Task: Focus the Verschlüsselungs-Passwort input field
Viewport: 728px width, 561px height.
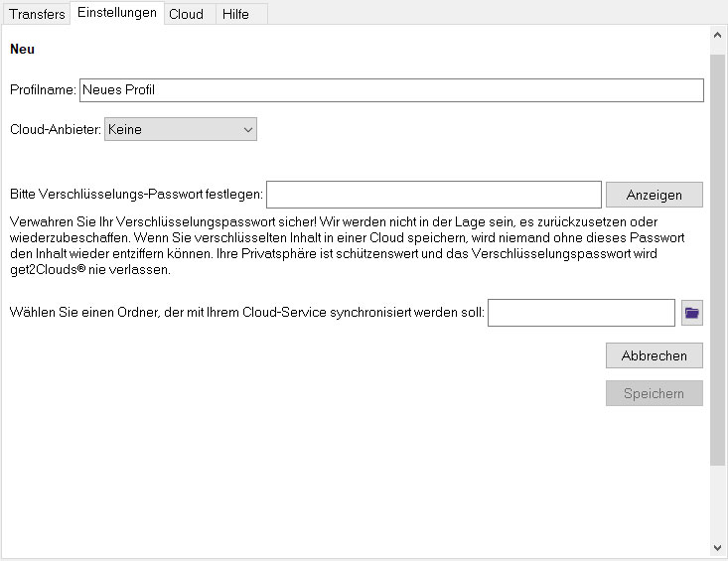Action: (434, 195)
